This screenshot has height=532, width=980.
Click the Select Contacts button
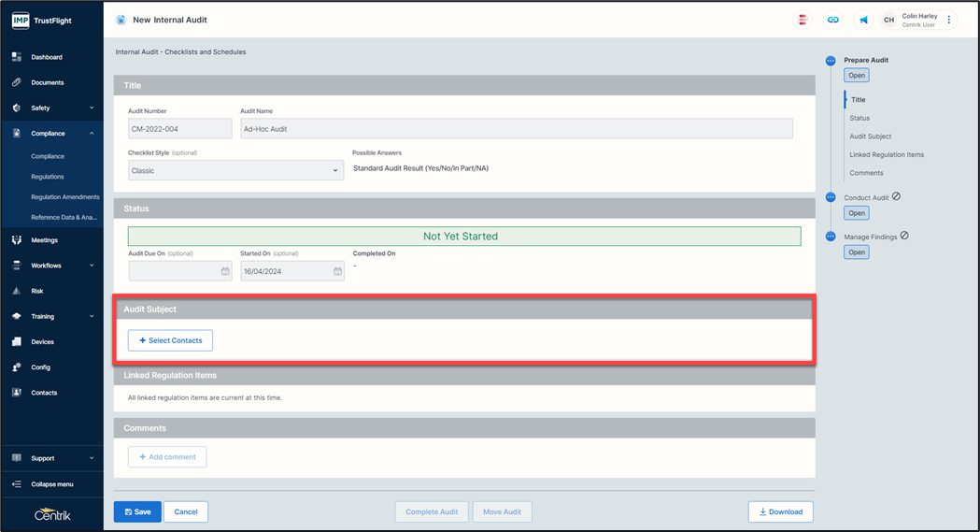(170, 340)
